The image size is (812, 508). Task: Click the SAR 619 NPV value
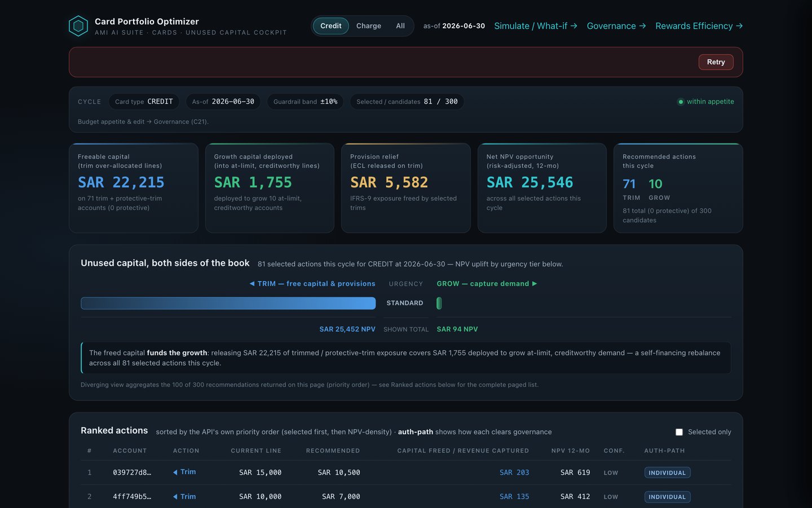coord(575,472)
